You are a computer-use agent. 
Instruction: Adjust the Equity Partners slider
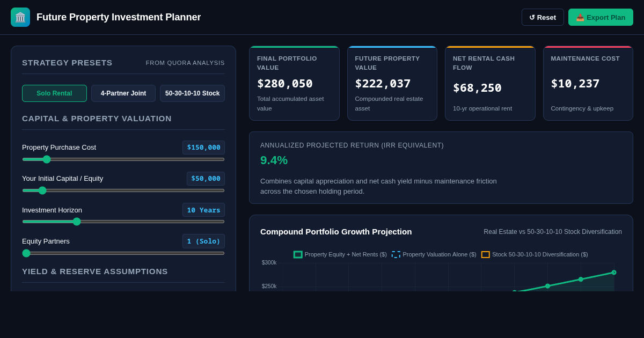tap(123, 253)
